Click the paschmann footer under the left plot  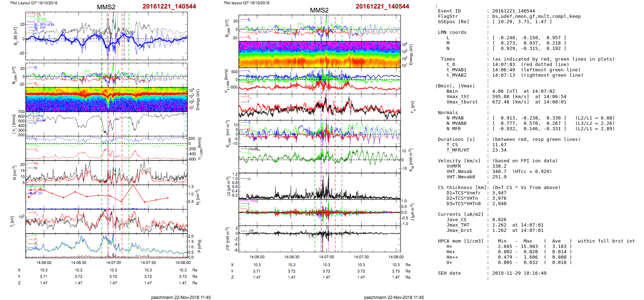tap(181, 297)
